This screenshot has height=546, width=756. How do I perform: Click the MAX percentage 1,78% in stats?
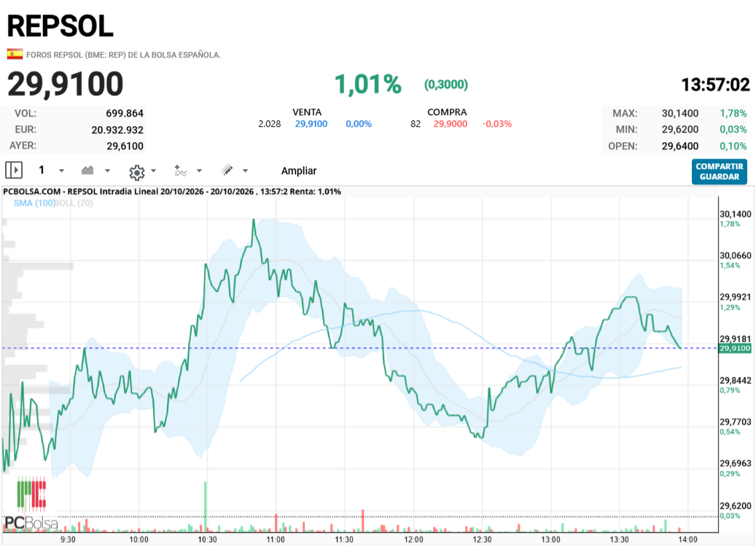click(733, 113)
